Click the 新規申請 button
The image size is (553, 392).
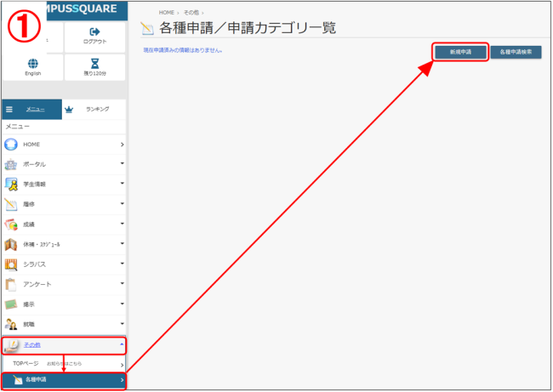(x=459, y=52)
